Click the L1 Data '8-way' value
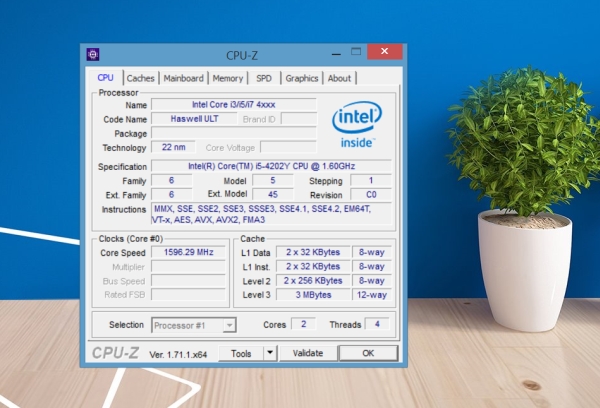 [372, 252]
